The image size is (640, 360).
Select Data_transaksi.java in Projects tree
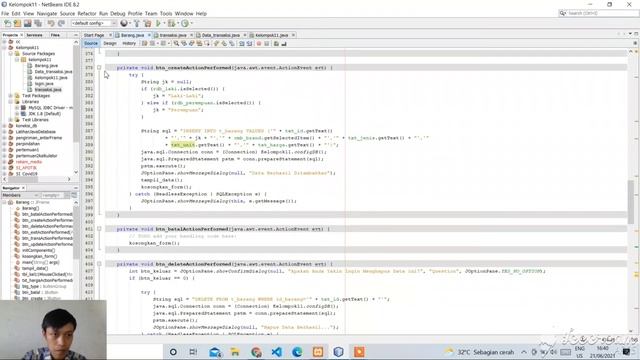tap(53, 71)
